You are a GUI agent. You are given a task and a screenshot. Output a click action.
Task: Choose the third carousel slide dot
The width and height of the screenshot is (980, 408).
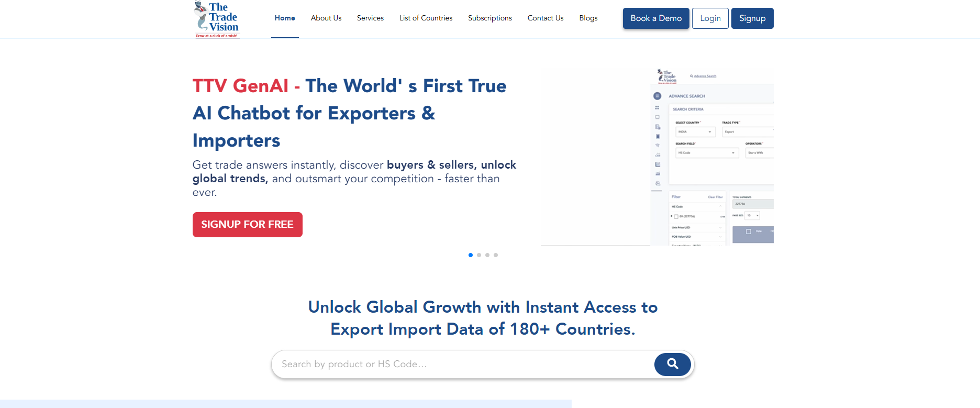487,255
